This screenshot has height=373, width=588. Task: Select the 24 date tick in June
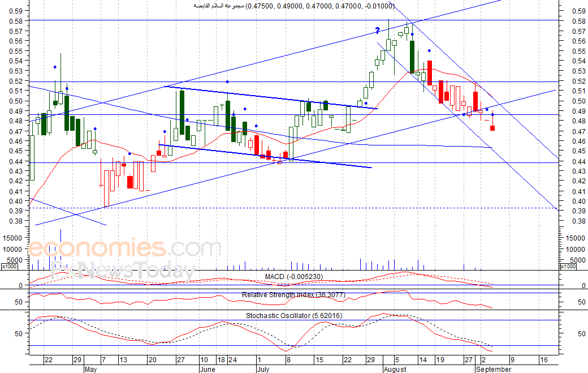(232, 360)
